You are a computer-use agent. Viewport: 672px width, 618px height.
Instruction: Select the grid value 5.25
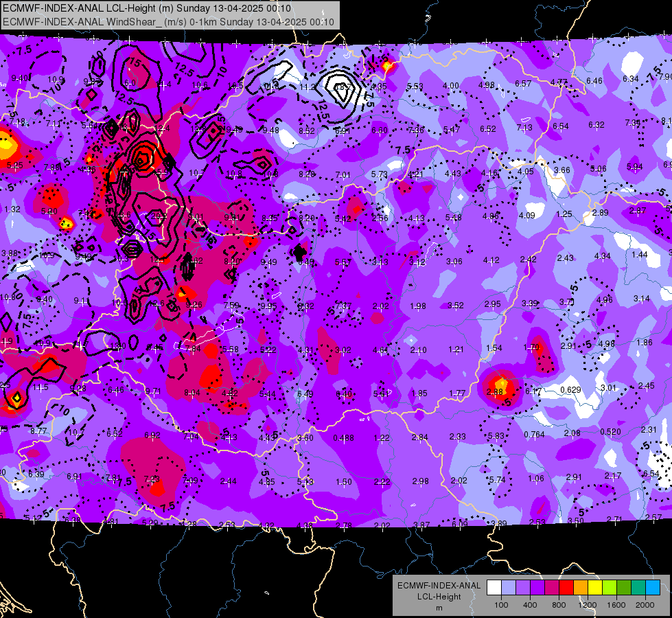pos(14,165)
